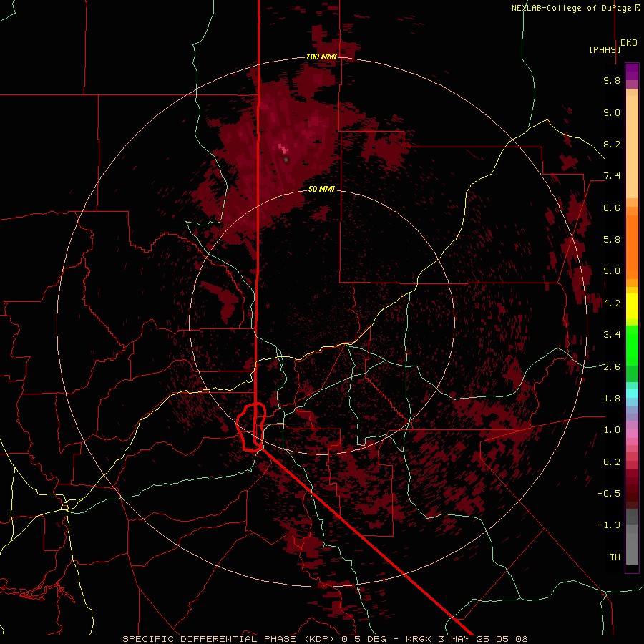Select the 9.8 value on the scale
The width and height of the screenshot is (644, 644).
pos(612,81)
